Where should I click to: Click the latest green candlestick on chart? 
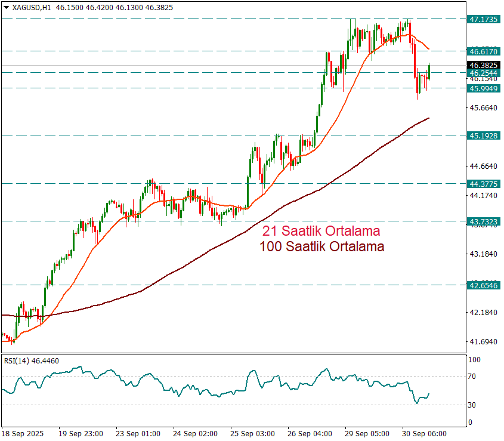pos(429,72)
